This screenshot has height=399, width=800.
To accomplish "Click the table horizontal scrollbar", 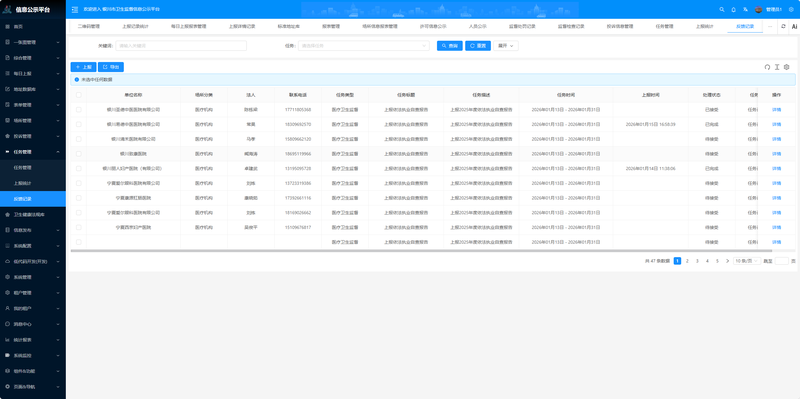I will pos(421,251).
